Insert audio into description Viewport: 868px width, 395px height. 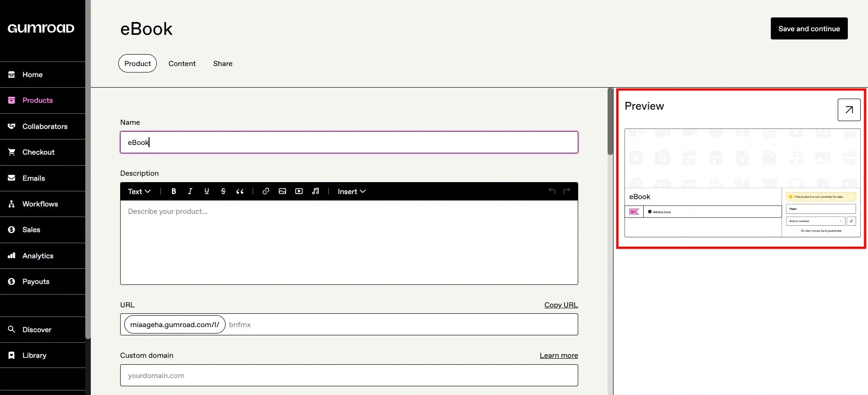pos(315,191)
